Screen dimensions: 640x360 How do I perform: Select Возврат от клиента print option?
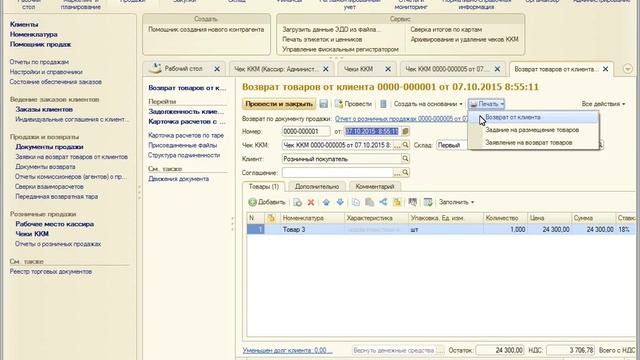pyautogui.click(x=533, y=117)
